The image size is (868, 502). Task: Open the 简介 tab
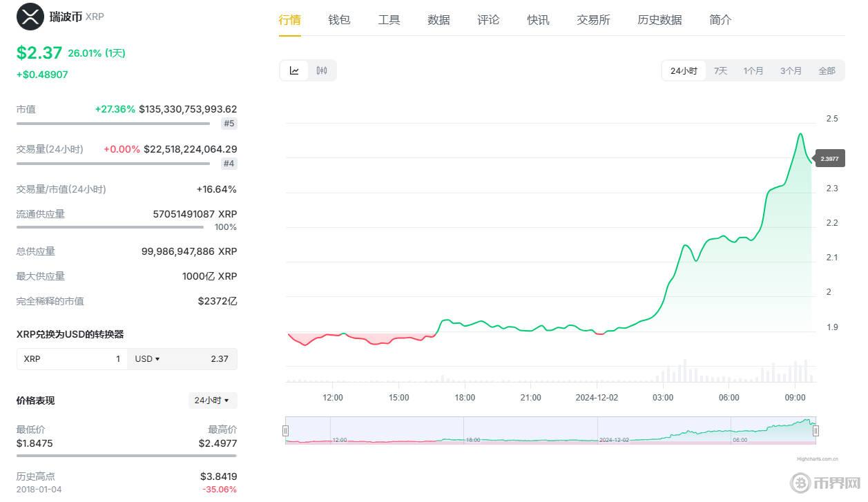click(720, 20)
